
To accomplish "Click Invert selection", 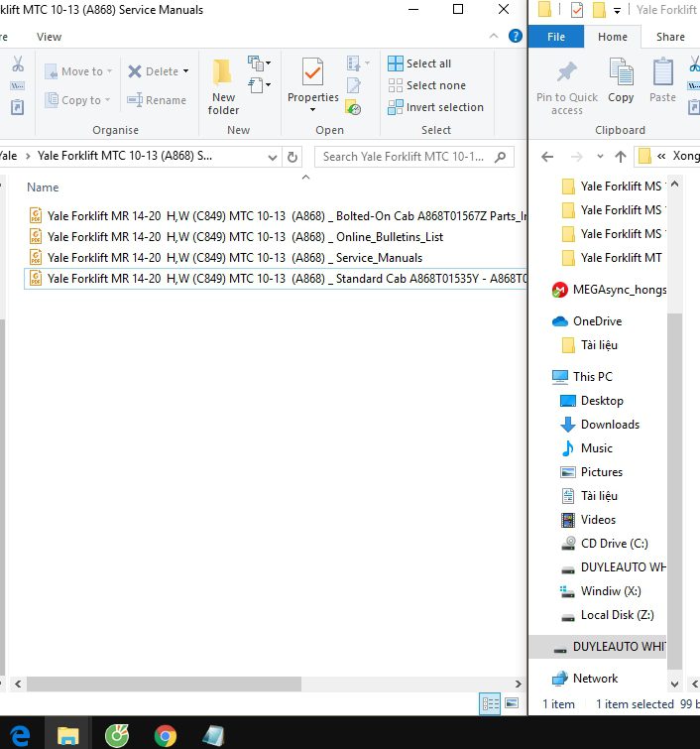I will pyautogui.click(x=435, y=107).
